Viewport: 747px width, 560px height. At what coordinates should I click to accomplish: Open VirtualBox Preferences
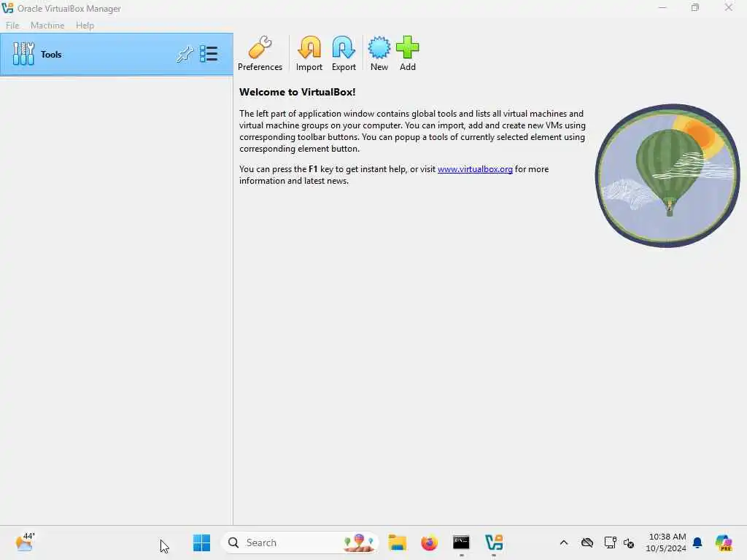[260, 54]
